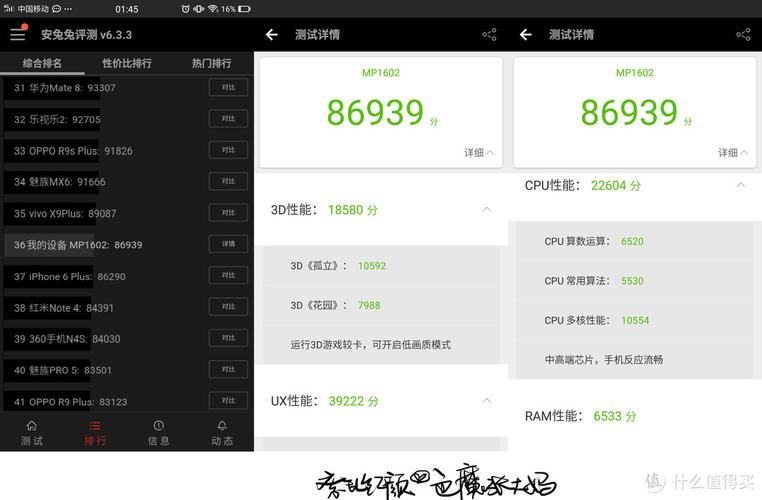Compare with 乐视乐2 using 对比
This screenshot has height=500, width=762.
[228, 119]
